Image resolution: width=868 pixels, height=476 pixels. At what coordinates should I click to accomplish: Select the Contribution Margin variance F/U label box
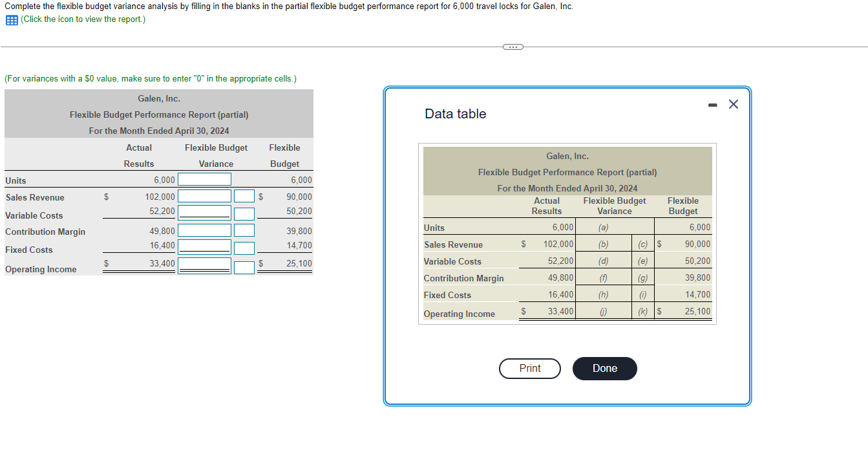(244, 230)
